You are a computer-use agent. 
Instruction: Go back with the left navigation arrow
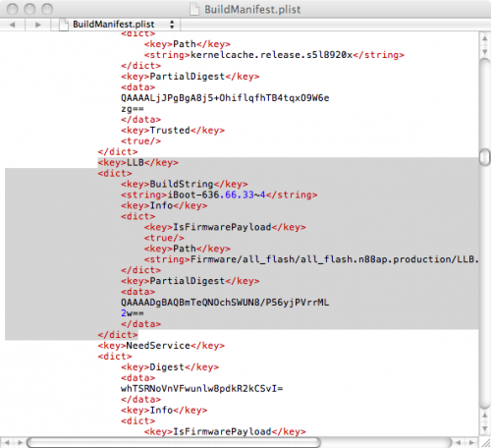pyautogui.click(x=13, y=25)
